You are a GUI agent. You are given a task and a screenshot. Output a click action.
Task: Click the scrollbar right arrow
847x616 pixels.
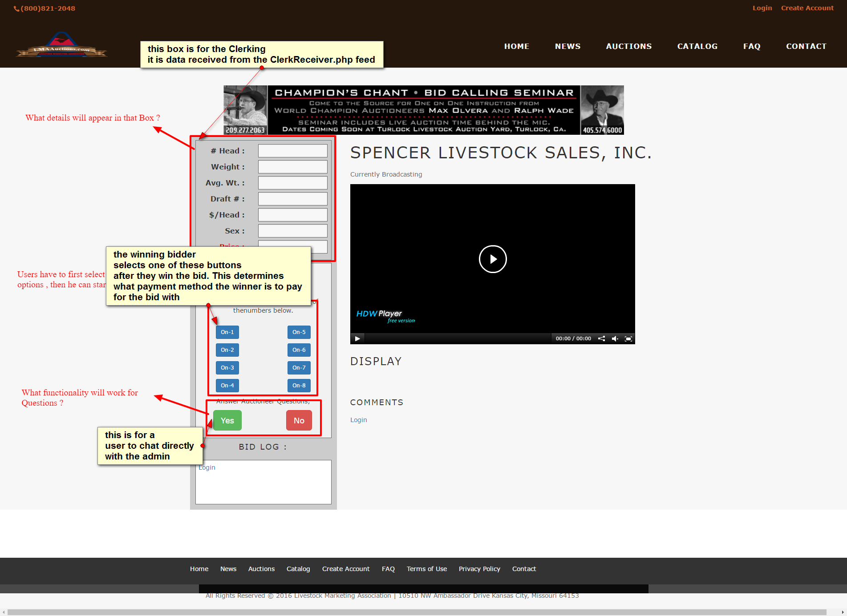843,612
